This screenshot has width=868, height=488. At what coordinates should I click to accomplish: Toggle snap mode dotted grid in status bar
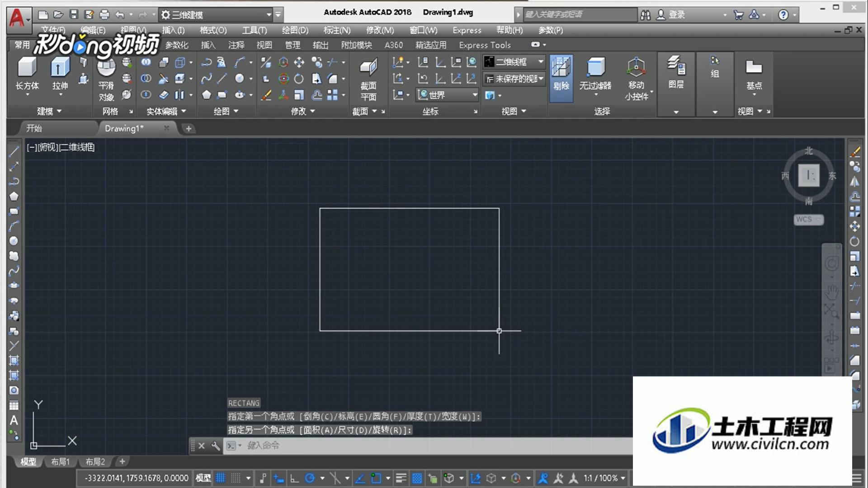236,478
